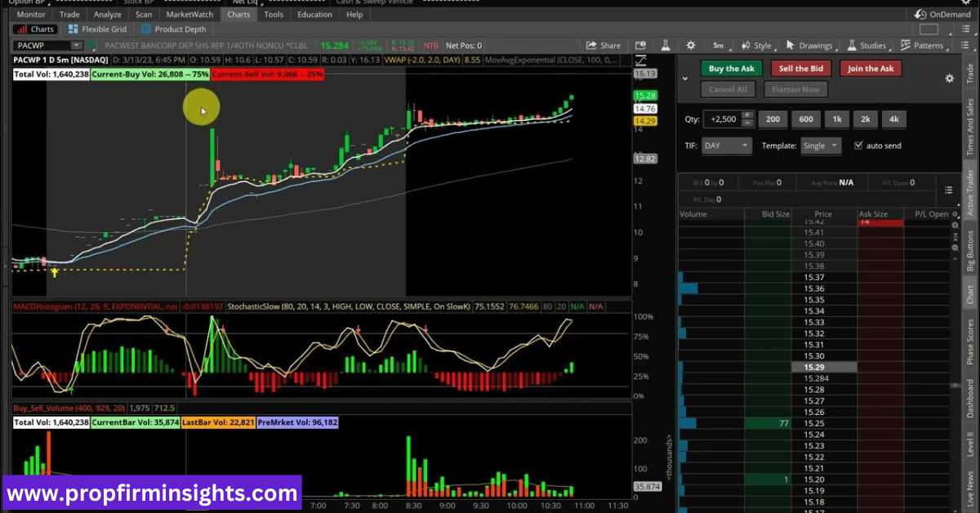This screenshot has width=980, height=513.
Task: Switch to the Scan tab
Action: pyautogui.click(x=144, y=15)
